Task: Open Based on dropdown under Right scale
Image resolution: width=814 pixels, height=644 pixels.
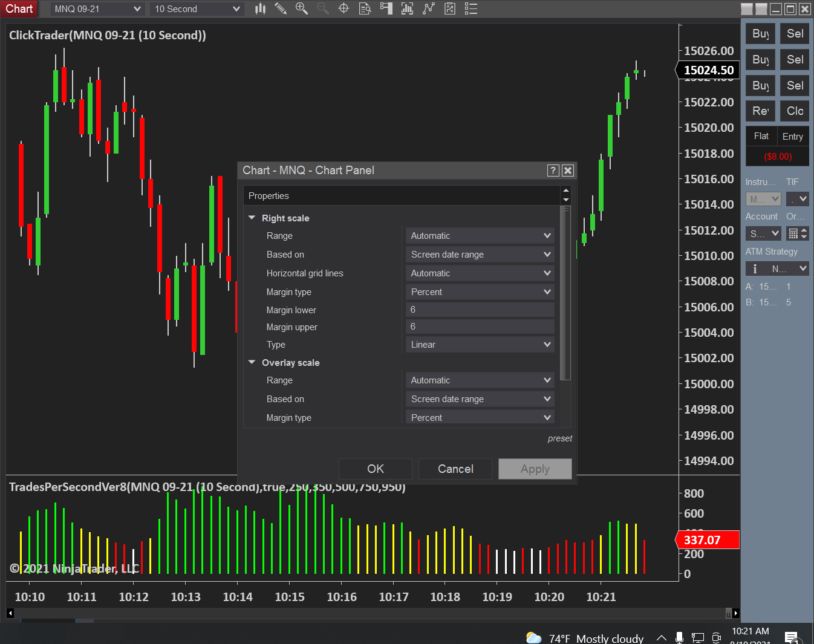Action: (x=480, y=255)
